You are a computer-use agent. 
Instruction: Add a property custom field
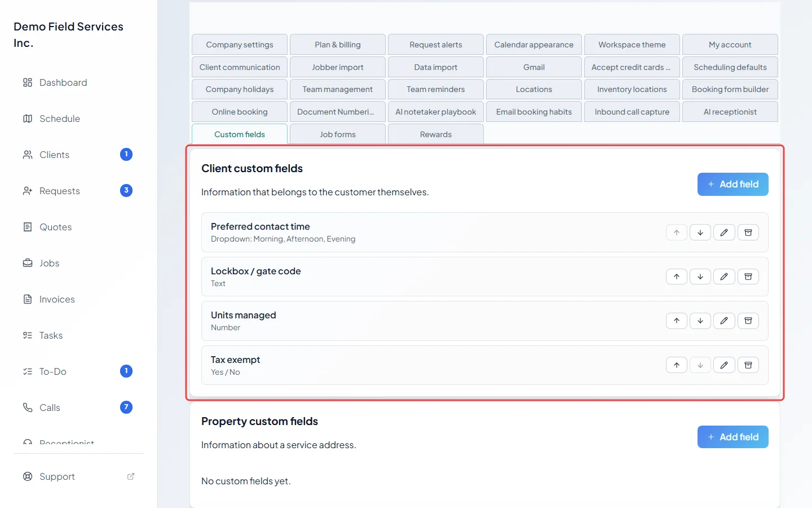(x=733, y=437)
